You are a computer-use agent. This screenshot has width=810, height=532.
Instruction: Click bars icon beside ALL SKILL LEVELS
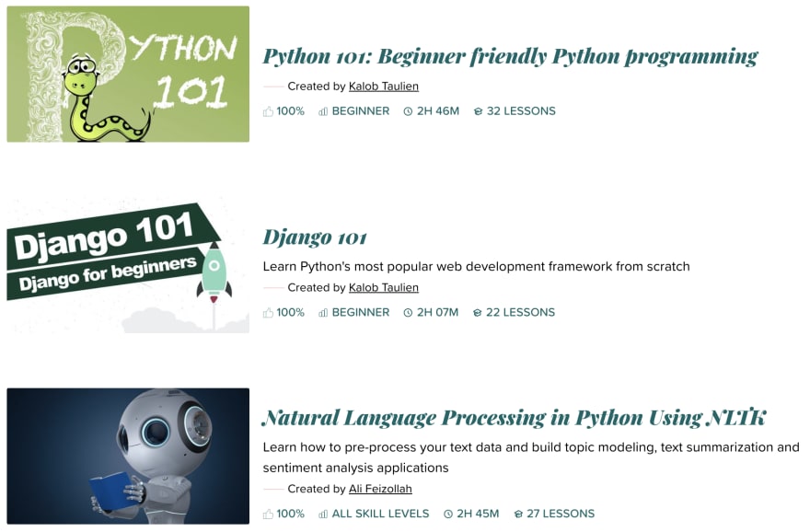(x=323, y=515)
